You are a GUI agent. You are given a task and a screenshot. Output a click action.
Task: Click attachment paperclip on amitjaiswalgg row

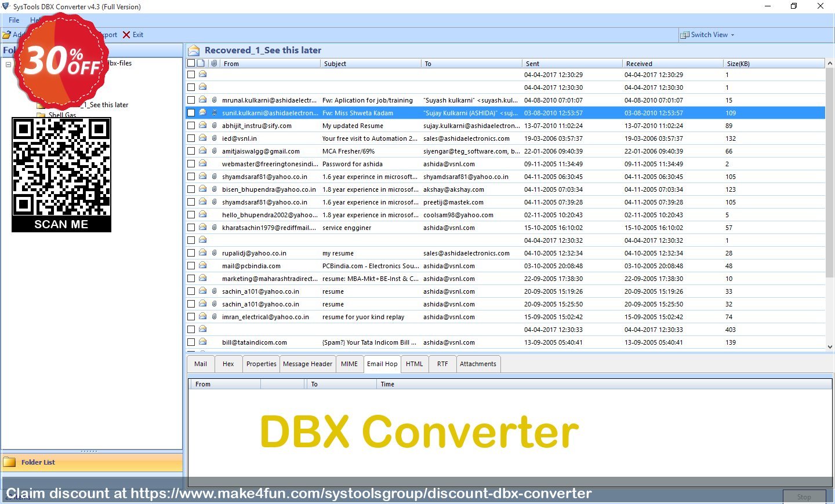(214, 151)
